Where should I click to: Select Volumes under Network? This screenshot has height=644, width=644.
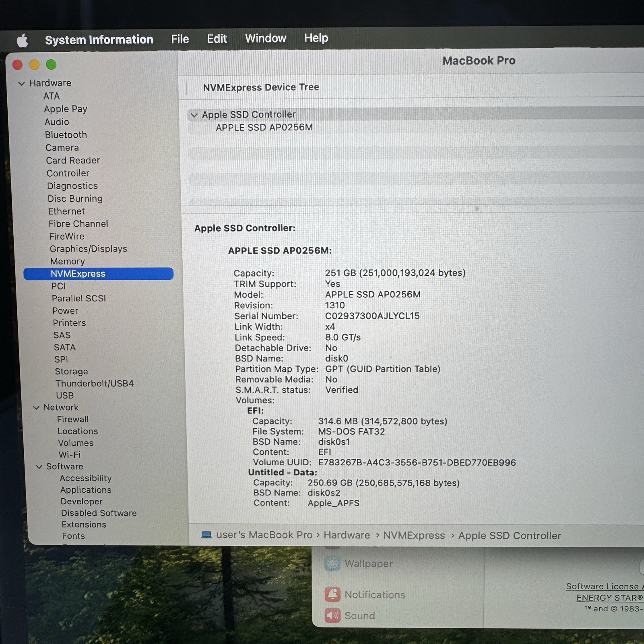pos(76,443)
